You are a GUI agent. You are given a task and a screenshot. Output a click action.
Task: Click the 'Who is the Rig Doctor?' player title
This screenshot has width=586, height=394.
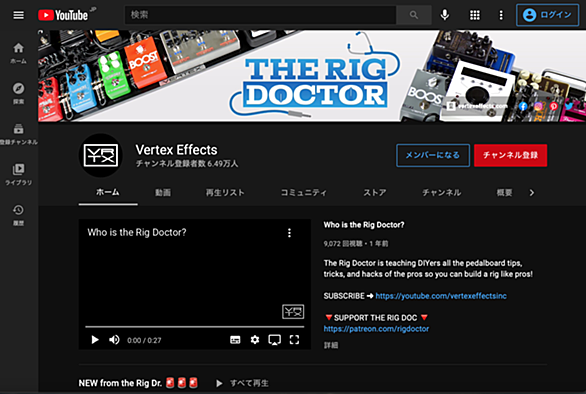(137, 233)
